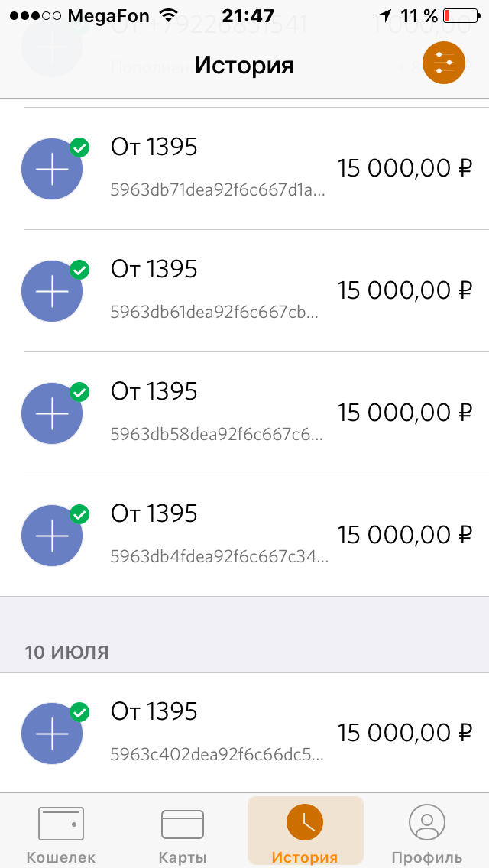This screenshot has height=868, width=489.
Task: Go to the Профиль profile tab
Action: 427,831
